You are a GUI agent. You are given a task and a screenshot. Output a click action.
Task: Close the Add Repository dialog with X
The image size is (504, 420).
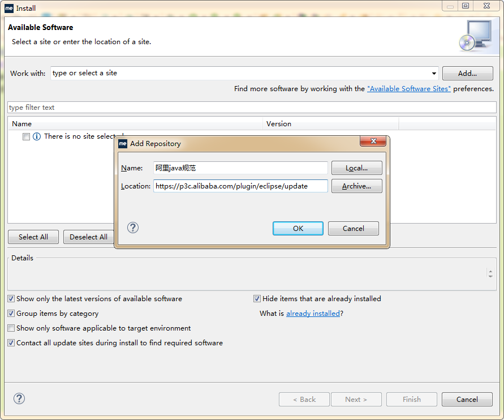click(x=373, y=141)
